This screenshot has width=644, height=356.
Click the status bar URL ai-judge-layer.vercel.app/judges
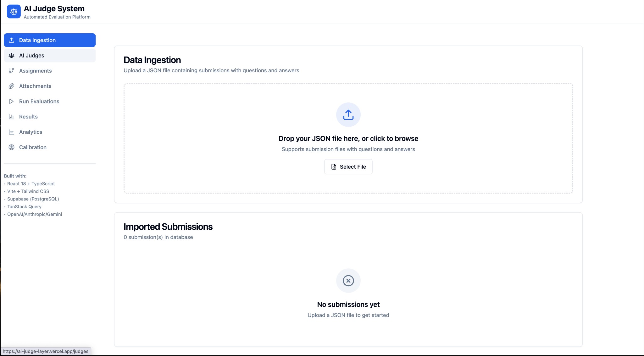click(x=46, y=351)
